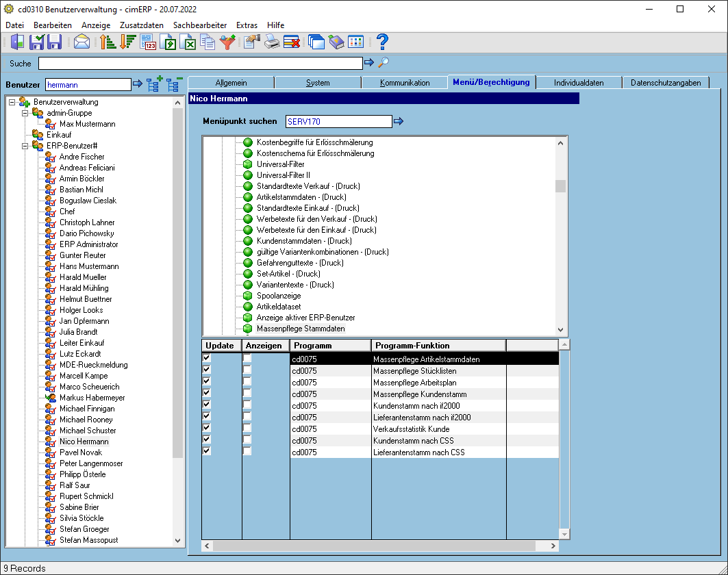Image resolution: width=728 pixels, height=575 pixels.
Task: Click the menu tree scrollbar down arrow
Action: coord(560,330)
